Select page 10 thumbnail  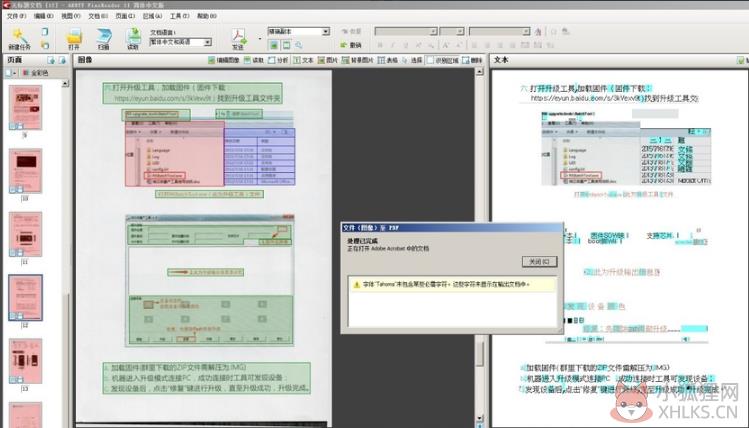tap(25, 171)
